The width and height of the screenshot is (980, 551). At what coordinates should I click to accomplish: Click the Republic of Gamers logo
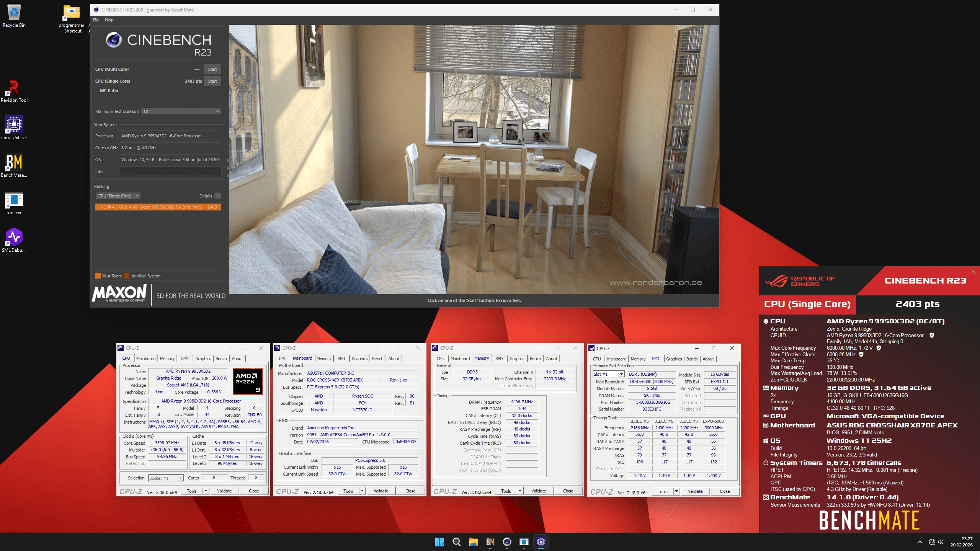[800, 281]
